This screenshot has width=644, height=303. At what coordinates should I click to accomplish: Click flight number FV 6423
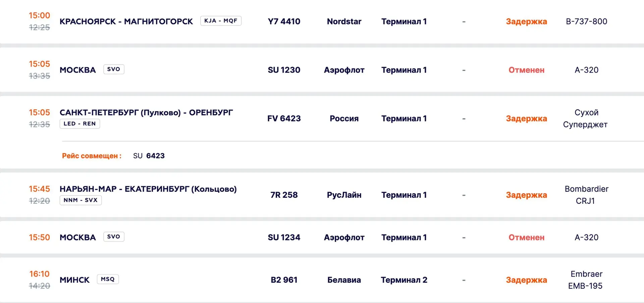(284, 119)
